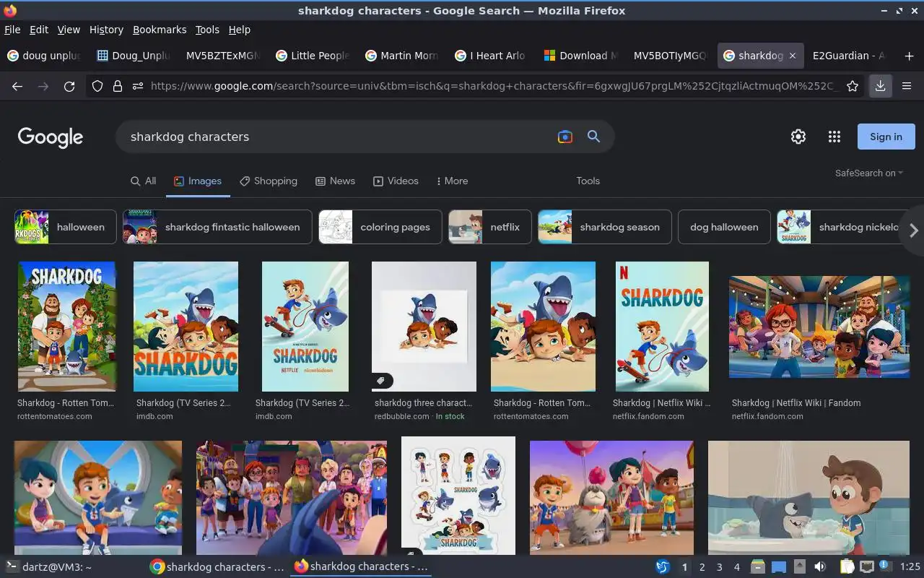Open the View menu
This screenshot has width=924, height=578.
click(x=69, y=30)
